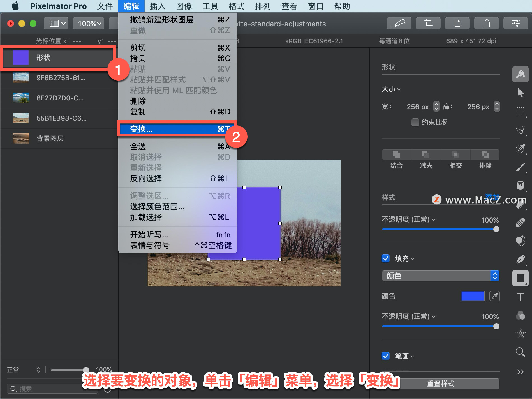This screenshot has width=532, height=399.
Task: Adjust the style opacity slider handle
Action: pyautogui.click(x=496, y=229)
